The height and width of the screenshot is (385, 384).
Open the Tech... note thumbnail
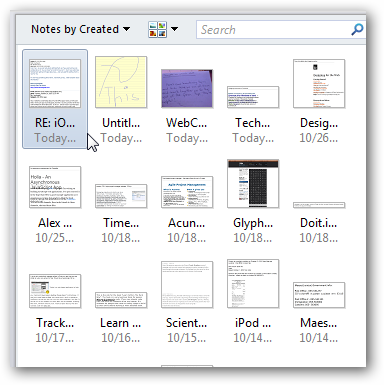pos(253,97)
